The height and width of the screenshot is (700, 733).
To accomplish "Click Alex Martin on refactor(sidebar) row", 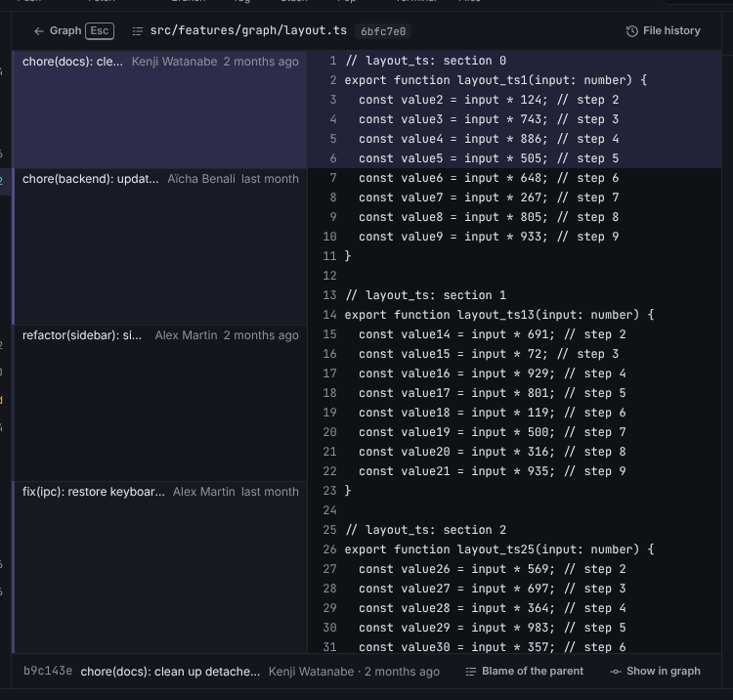I will point(186,335).
